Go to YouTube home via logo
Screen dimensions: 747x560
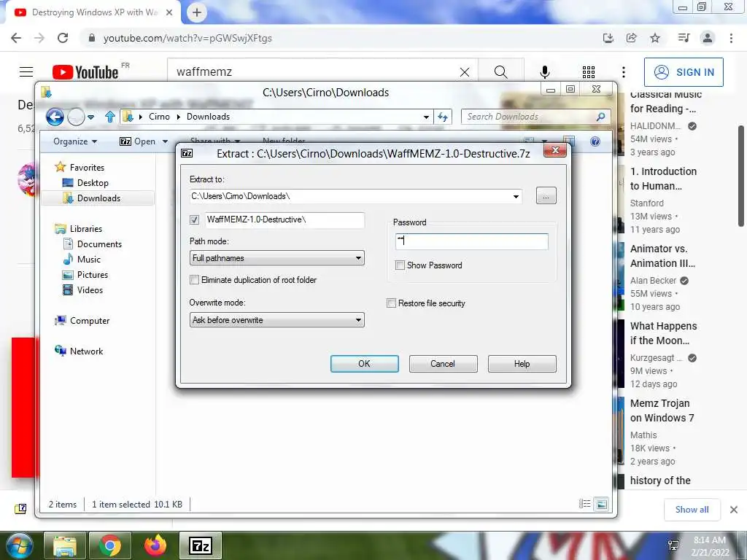click(86, 72)
